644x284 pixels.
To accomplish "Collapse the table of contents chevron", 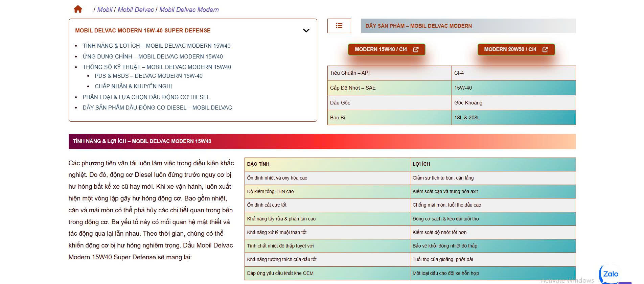I will (306, 30).
